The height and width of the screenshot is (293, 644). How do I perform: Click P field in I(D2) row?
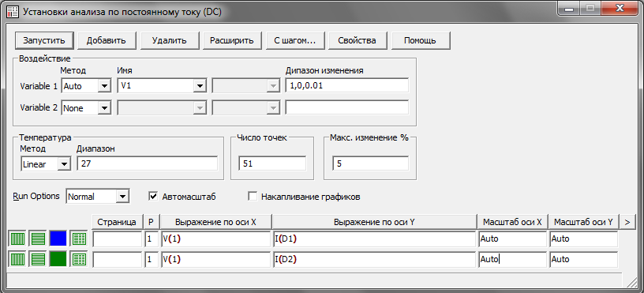(152, 259)
